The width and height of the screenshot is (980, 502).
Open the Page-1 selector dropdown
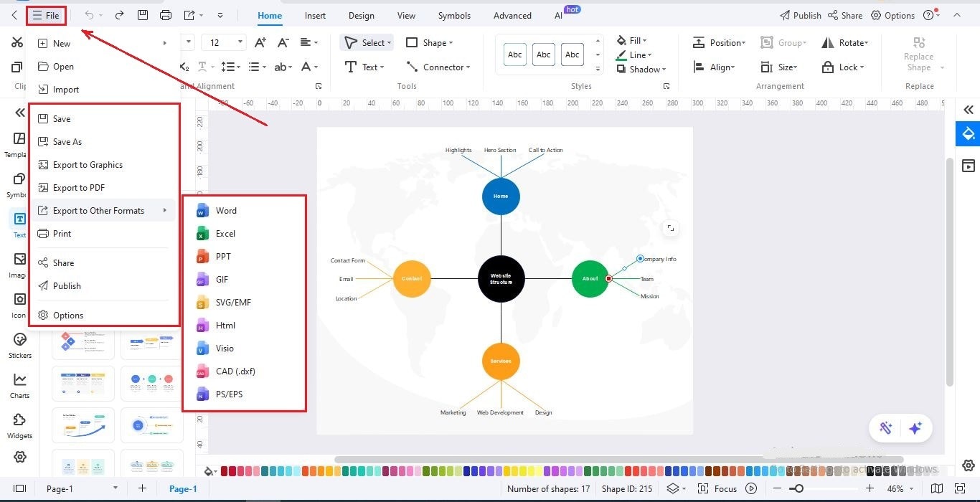(115, 488)
